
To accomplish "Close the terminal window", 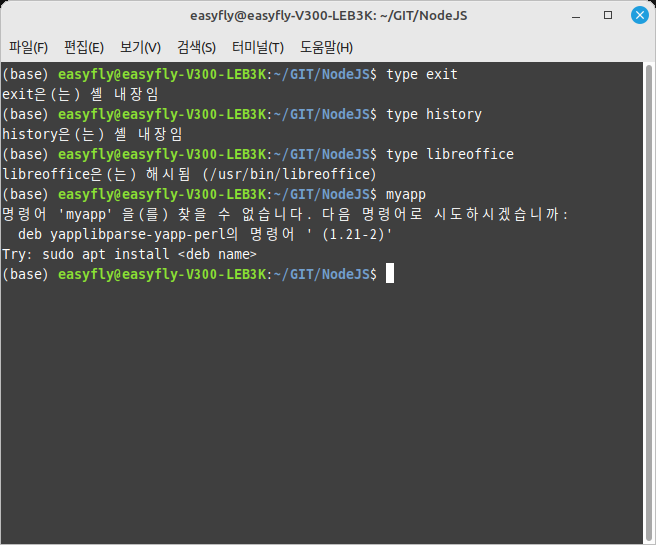I will coord(640,15).
